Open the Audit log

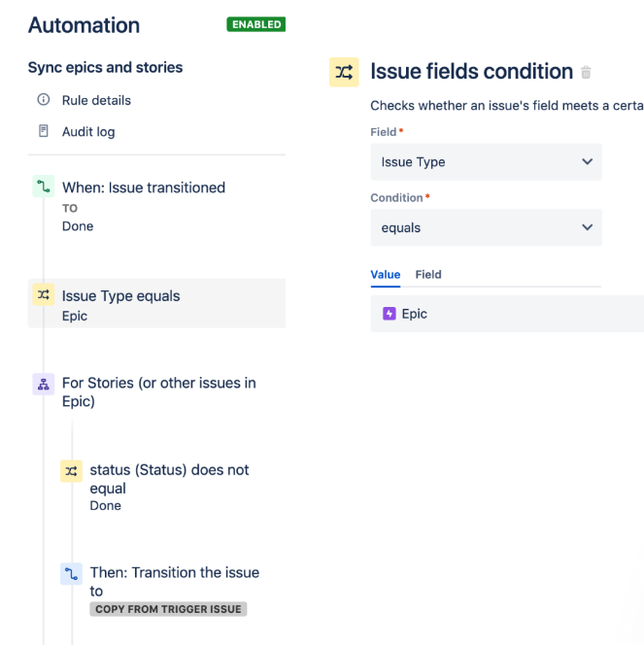[88, 131]
